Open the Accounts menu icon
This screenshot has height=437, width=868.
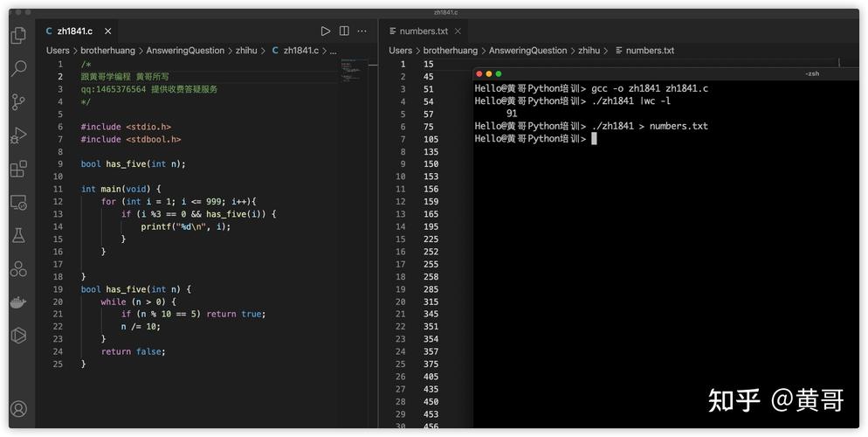[18, 409]
